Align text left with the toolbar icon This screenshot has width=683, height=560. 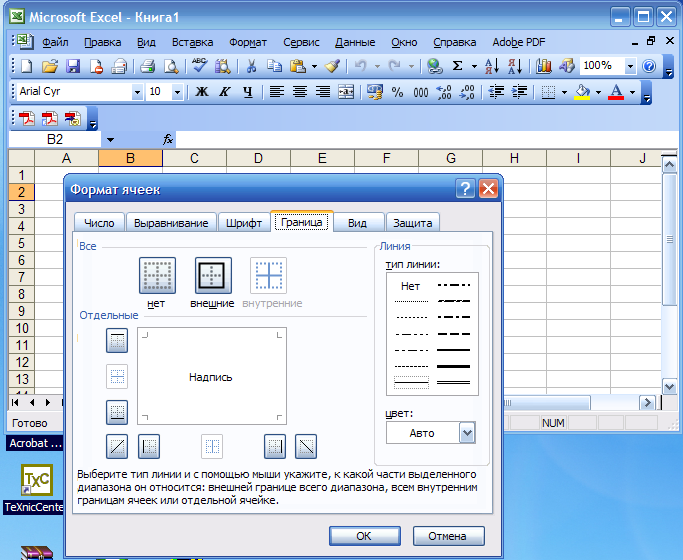coord(277,92)
